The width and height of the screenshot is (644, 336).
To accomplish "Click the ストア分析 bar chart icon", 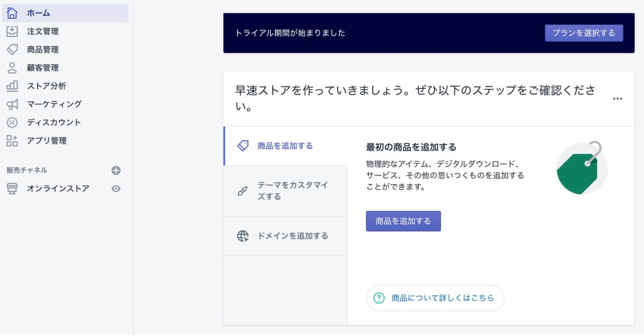I will click(12, 86).
